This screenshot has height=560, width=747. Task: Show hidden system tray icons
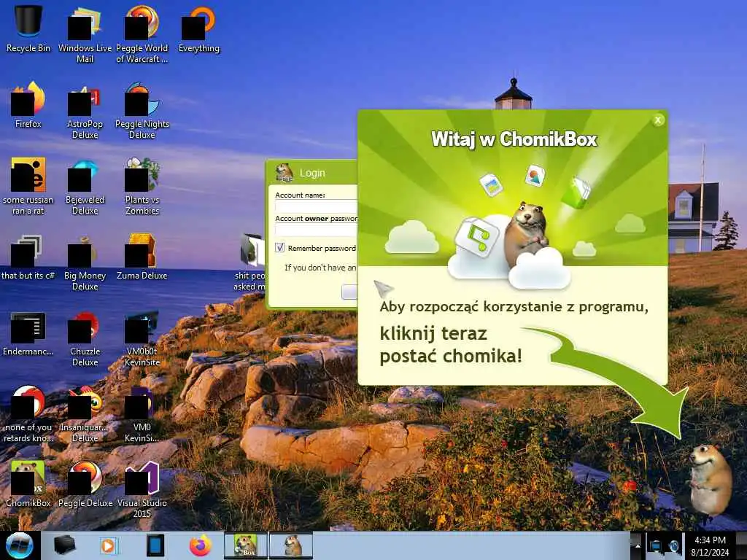636,546
